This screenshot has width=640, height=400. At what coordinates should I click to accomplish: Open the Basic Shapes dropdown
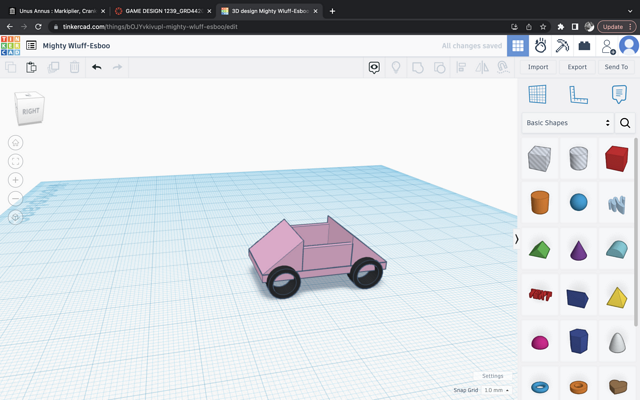[x=567, y=123]
